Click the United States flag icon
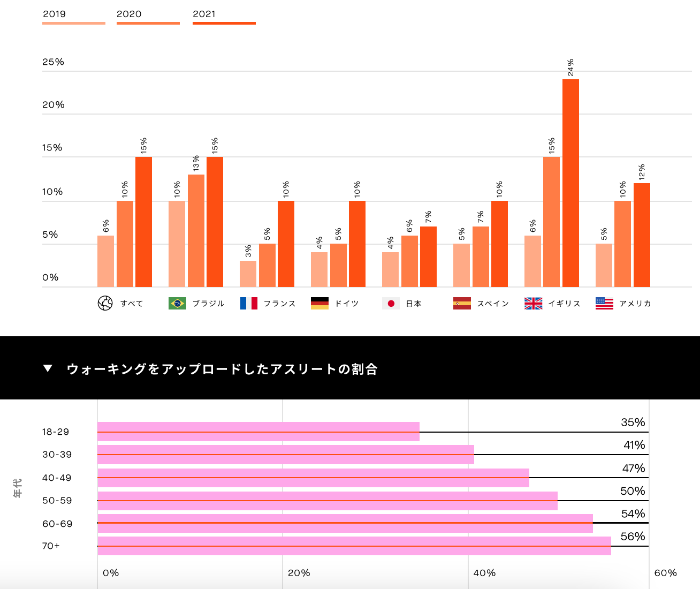Image resolution: width=700 pixels, height=589 pixels. 604,304
